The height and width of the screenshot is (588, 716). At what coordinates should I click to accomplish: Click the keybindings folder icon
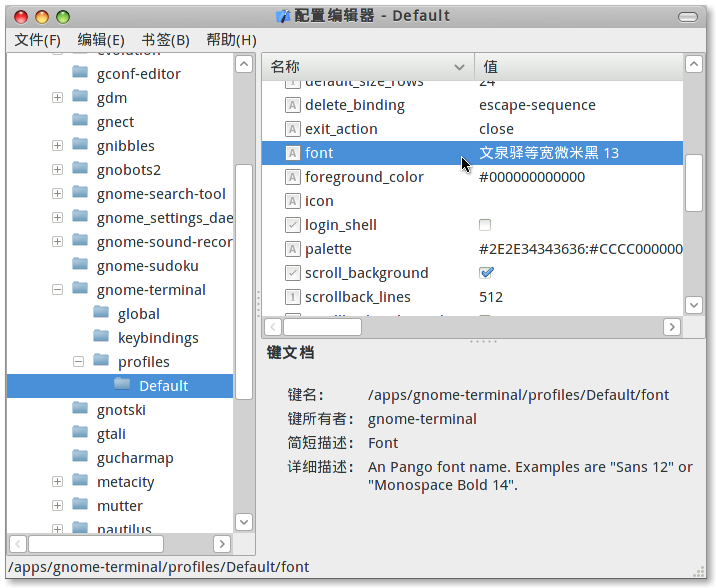pos(101,336)
